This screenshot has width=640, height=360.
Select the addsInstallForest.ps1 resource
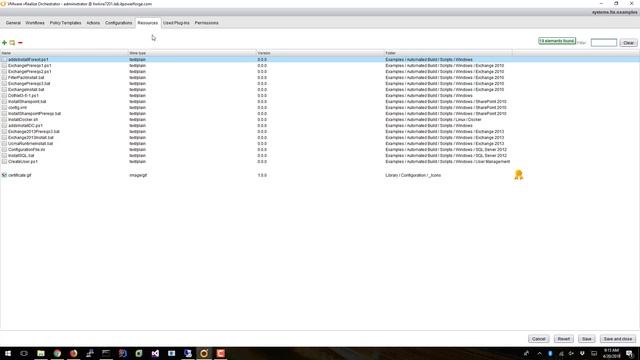(x=28, y=60)
